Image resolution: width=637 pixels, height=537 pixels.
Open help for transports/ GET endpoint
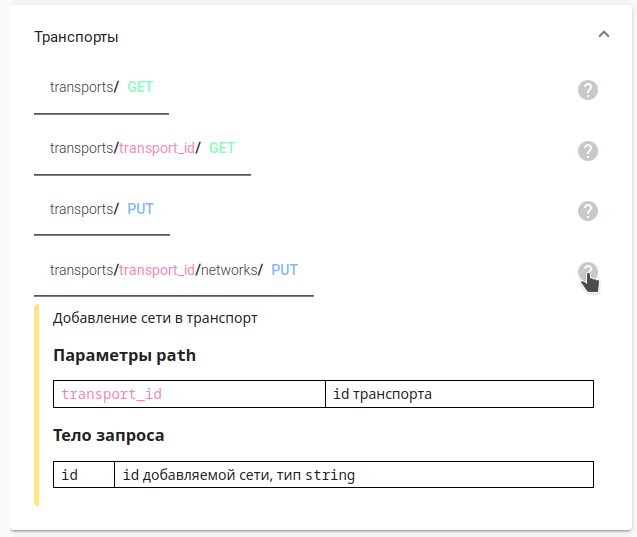point(588,90)
